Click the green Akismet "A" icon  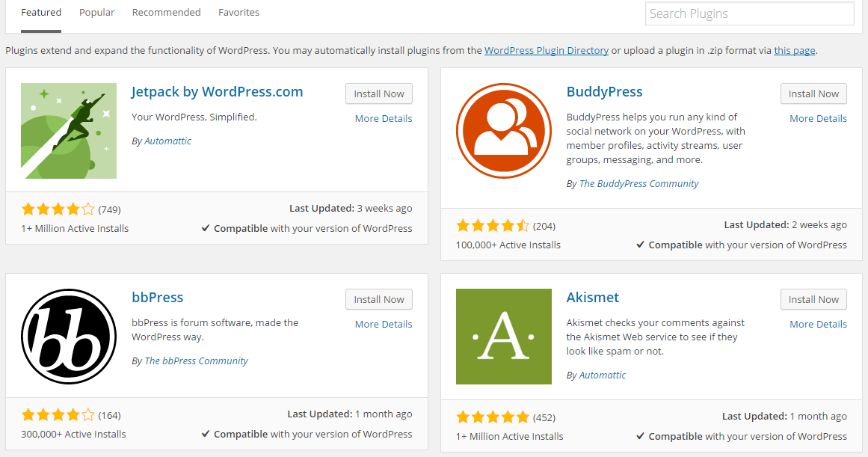[x=503, y=337]
